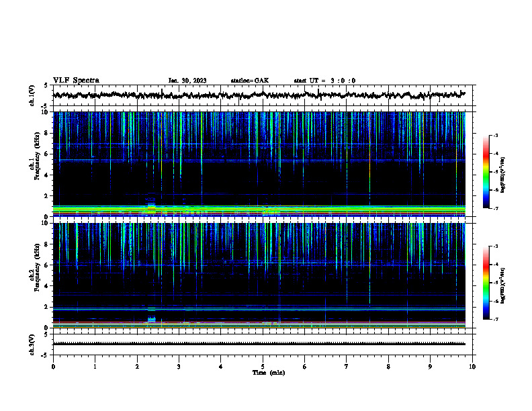532x411 pixels.
Task: Click the 9 minute tick on time axis
Action: [430, 367]
